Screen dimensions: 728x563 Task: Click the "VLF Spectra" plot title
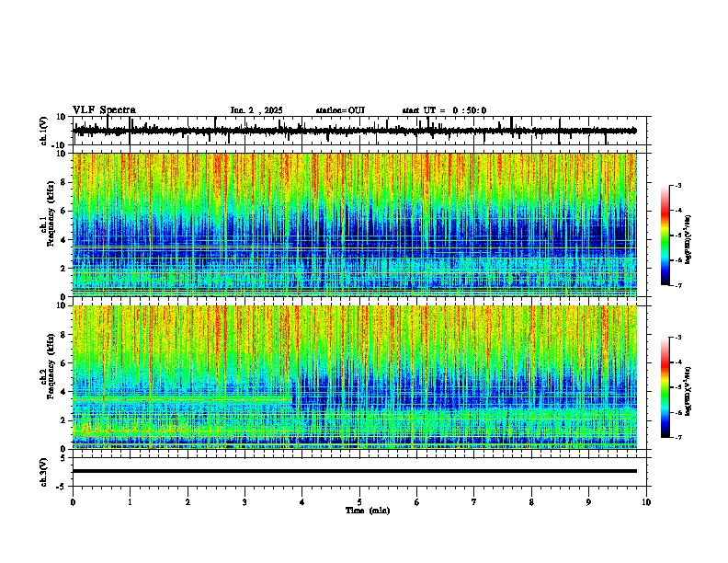(x=104, y=110)
